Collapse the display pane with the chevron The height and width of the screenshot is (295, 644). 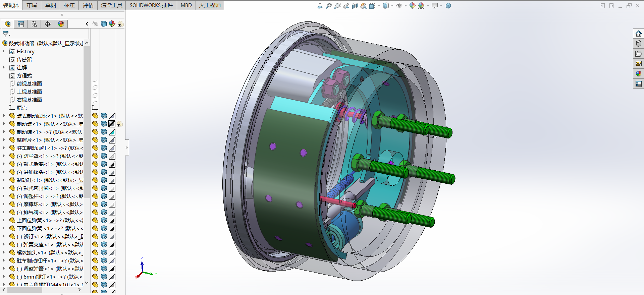click(x=87, y=24)
